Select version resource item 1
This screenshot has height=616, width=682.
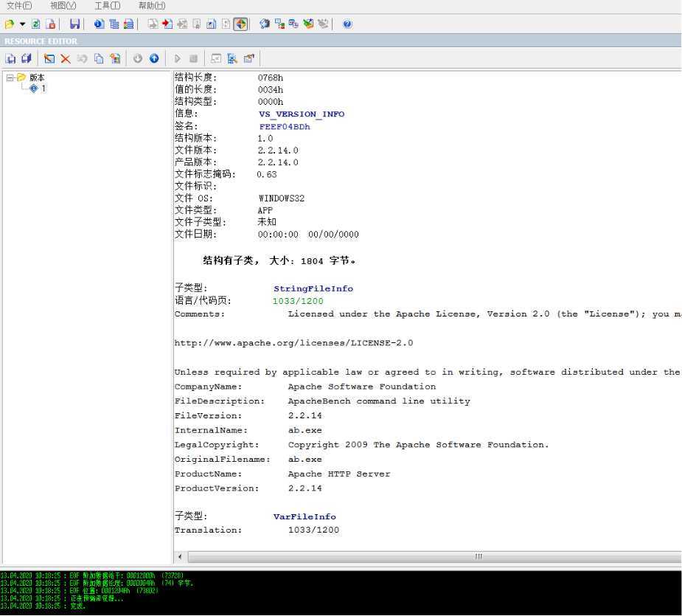[x=43, y=89]
